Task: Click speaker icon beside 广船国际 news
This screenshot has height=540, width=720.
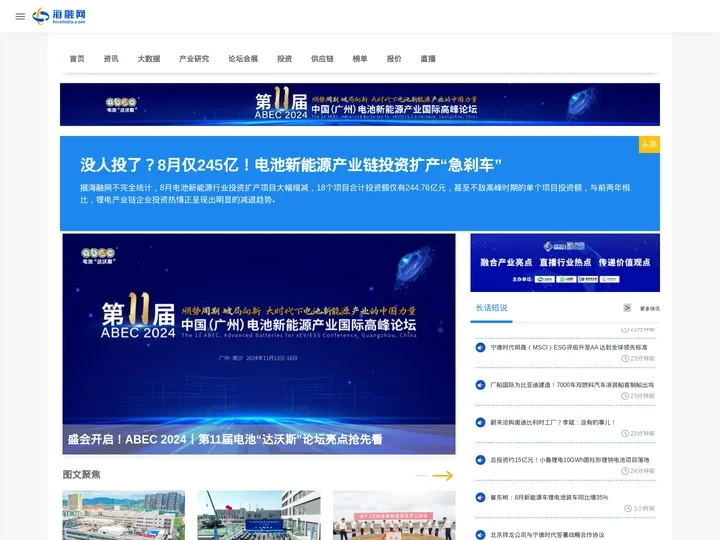Action: pos(480,385)
